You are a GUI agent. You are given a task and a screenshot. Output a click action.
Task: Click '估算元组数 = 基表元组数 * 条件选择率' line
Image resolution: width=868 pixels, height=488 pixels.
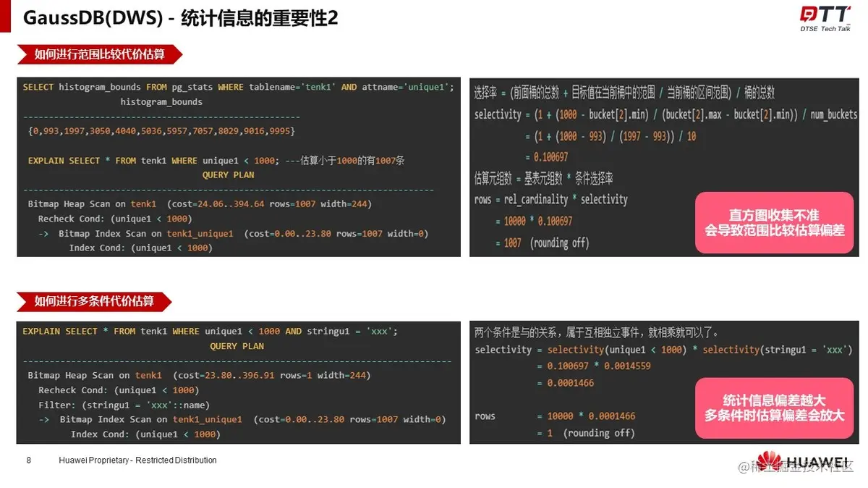(543, 178)
